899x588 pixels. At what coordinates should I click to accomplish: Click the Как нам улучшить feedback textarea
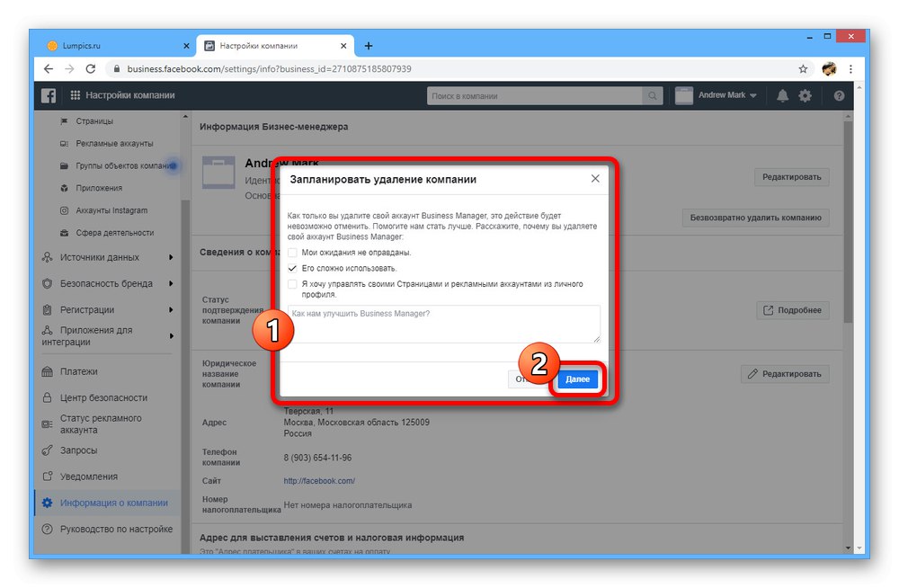444,324
